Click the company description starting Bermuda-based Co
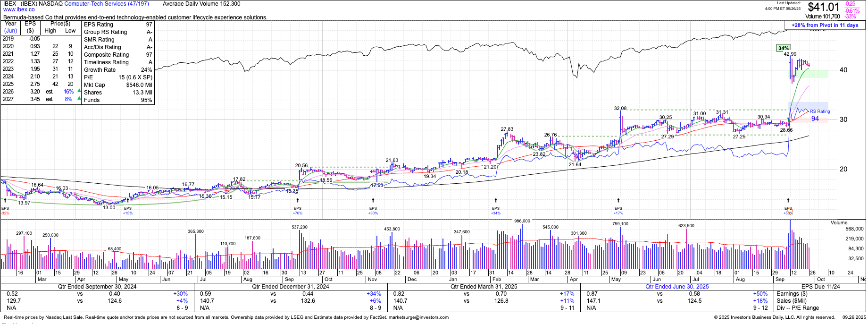 (x=135, y=17)
